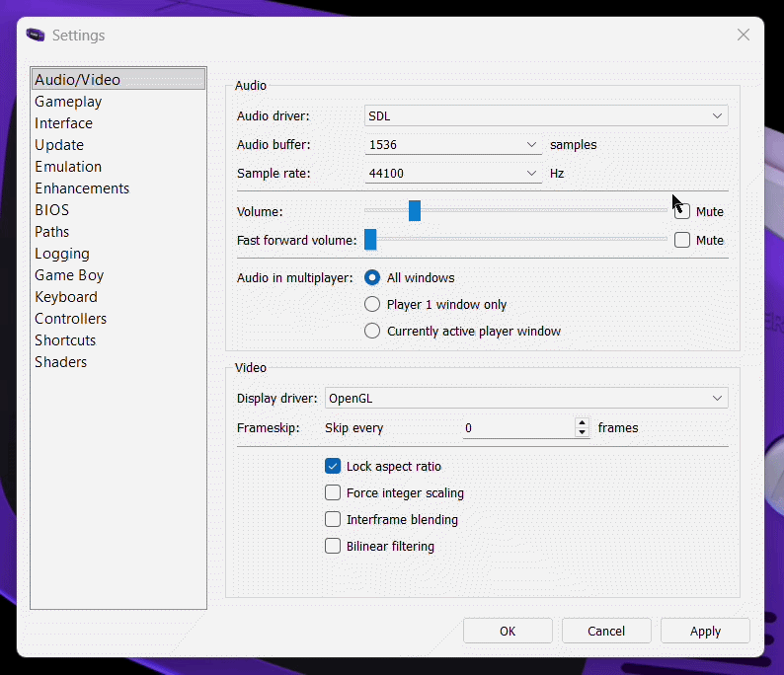Select All windows audio option
The width and height of the screenshot is (784, 675).
click(372, 277)
